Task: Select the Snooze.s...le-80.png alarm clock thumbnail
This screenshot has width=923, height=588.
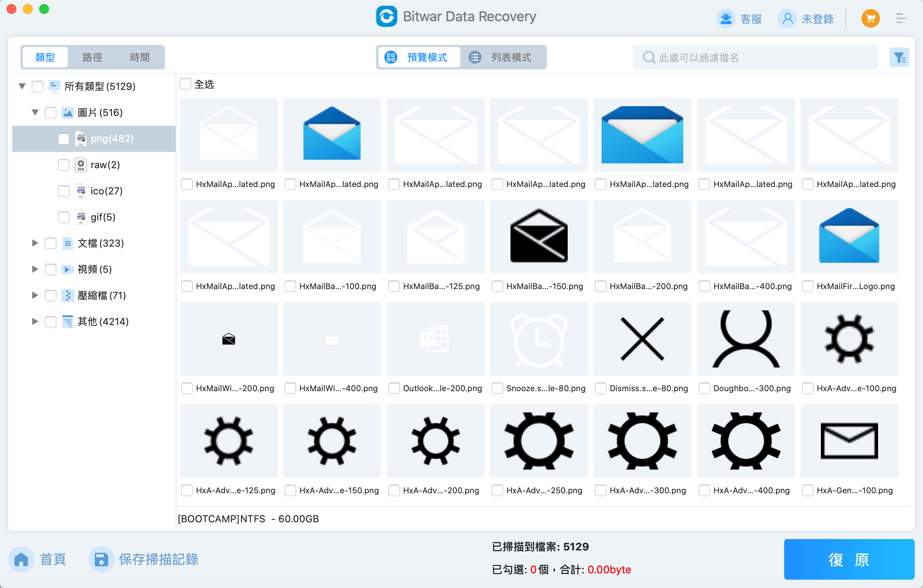Action: [x=539, y=339]
